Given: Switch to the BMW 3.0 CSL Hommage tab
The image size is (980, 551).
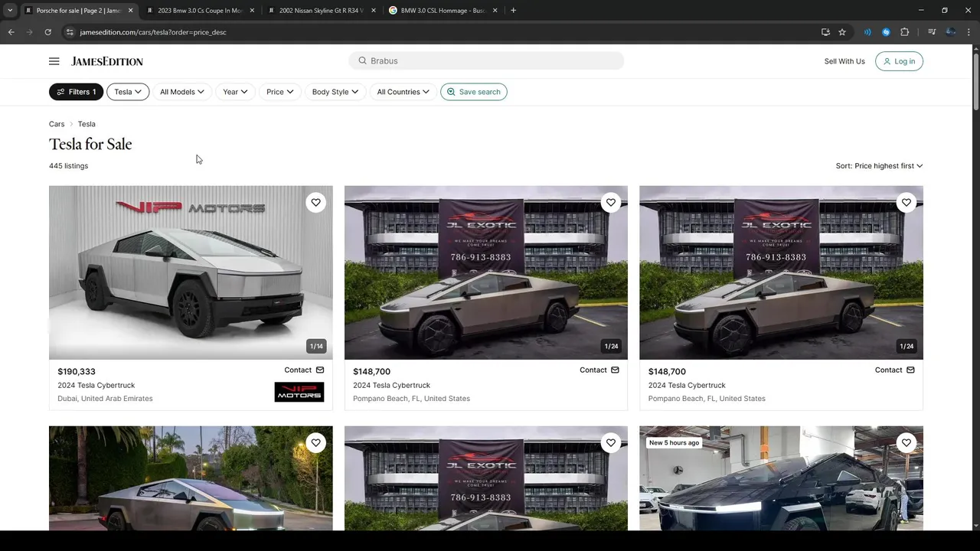Looking at the screenshot, I should [442, 11].
